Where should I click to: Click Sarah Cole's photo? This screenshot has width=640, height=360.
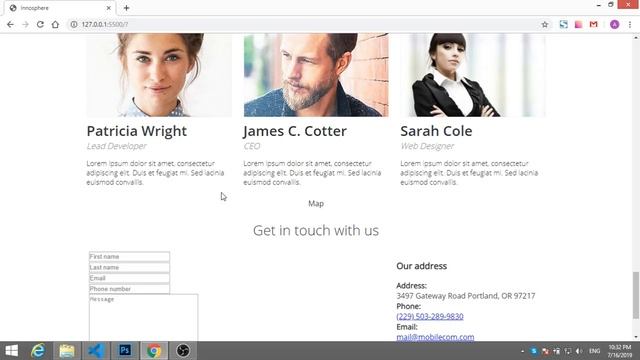[473, 75]
